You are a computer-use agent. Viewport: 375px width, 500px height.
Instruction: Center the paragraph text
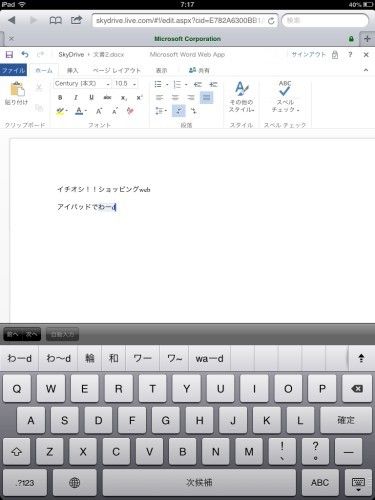click(175, 97)
